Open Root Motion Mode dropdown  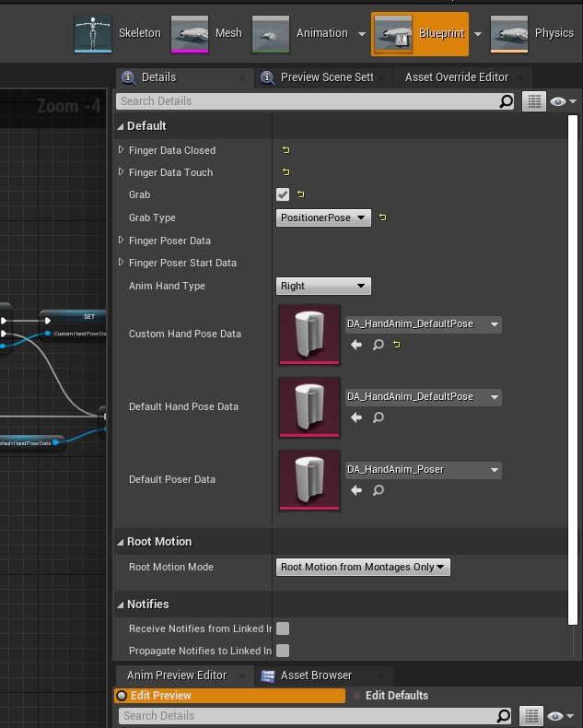click(363, 567)
